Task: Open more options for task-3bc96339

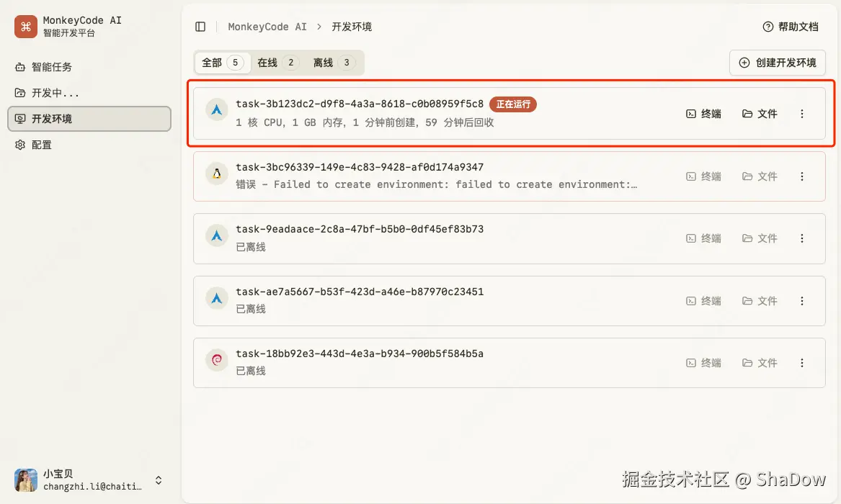Action: (802, 176)
